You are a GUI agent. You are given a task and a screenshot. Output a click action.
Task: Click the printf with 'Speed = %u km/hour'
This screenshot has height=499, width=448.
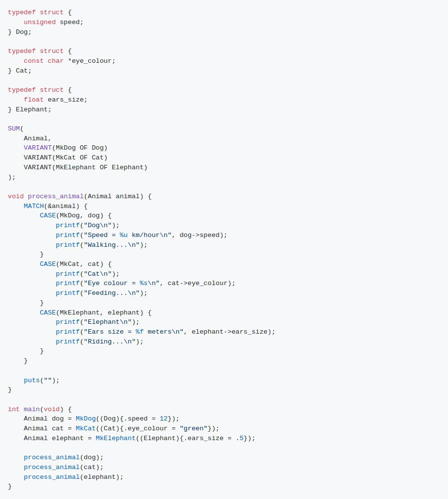coord(142,235)
